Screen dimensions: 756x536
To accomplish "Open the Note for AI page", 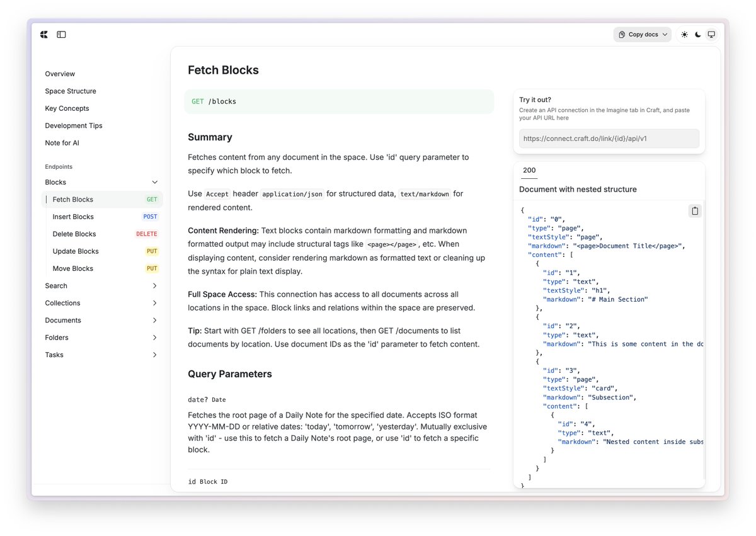I will (62, 143).
